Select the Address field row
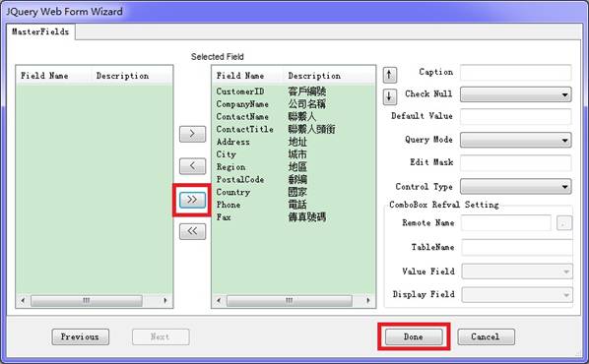The height and width of the screenshot is (364, 589). [x=294, y=142]
